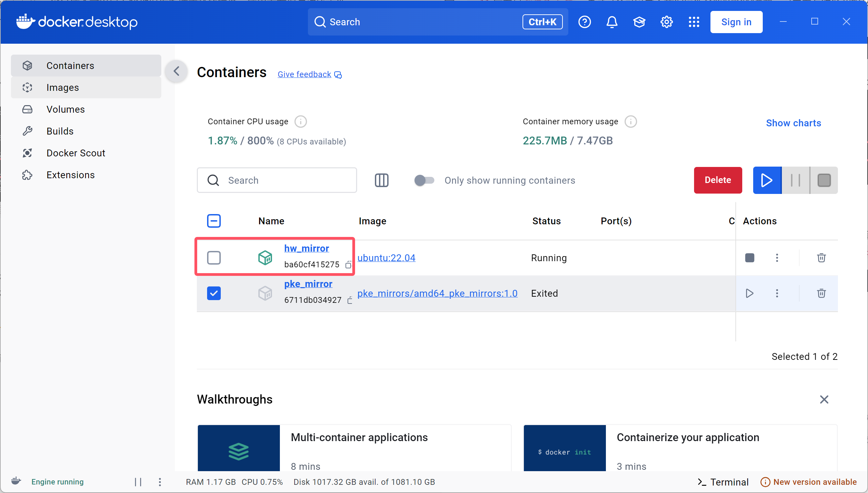
Task: Click the apps grid icon
Action: pos(694,22)
